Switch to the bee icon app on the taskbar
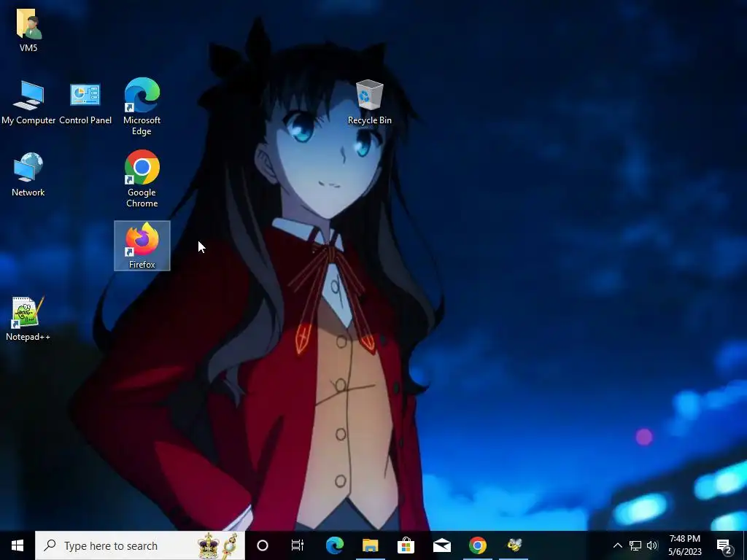The width and height of the screenshot is (747, 560). 514,545
